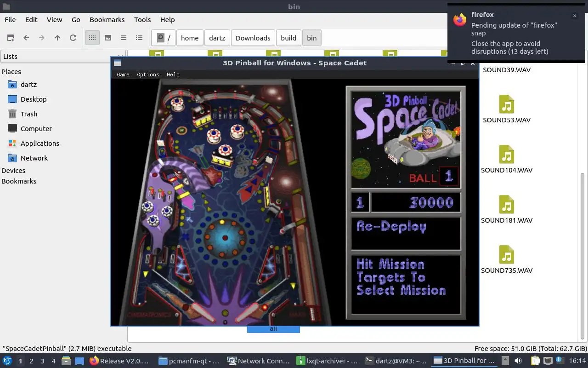Switch to virtual desktop 2

31,361
